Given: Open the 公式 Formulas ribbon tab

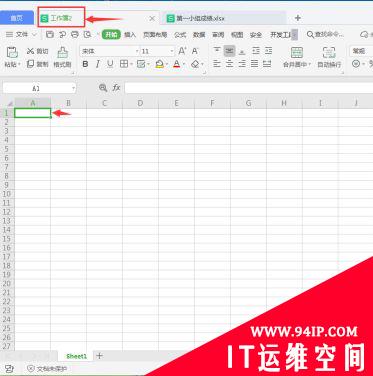Looking at the screenshot, I should [x=180, y=35].
